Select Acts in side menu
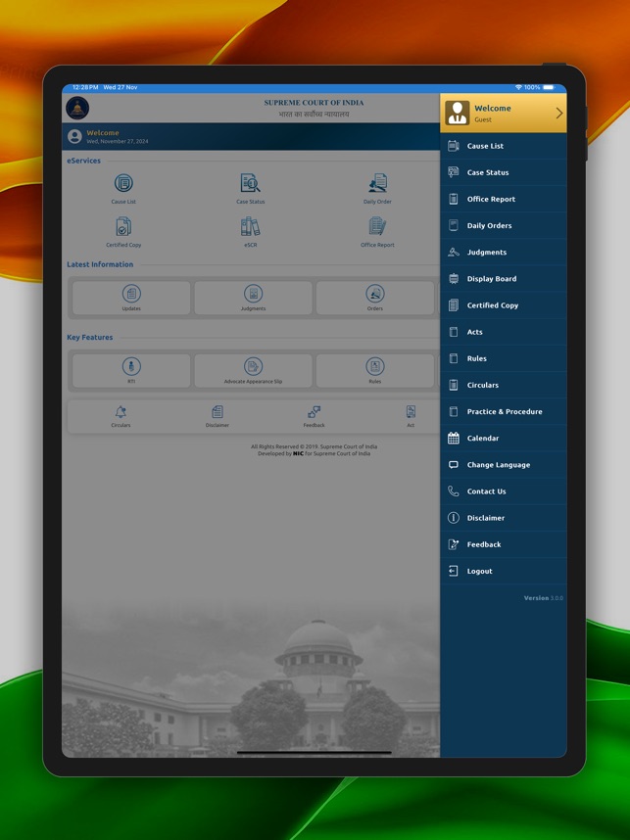The width and height of the screenshot is (630, 840). [503, 332]
